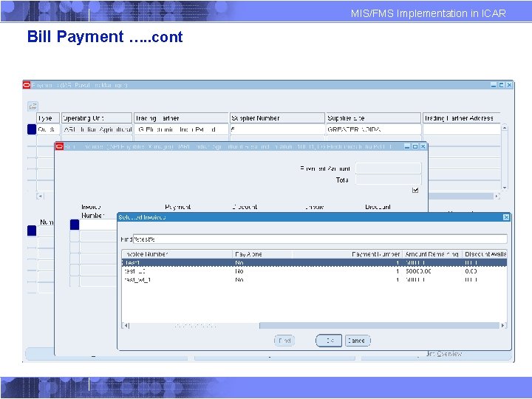Click the up arrow of the Payments vertical scrollbar
This screenshot has width=532, height=399.
tap(505, 128)
